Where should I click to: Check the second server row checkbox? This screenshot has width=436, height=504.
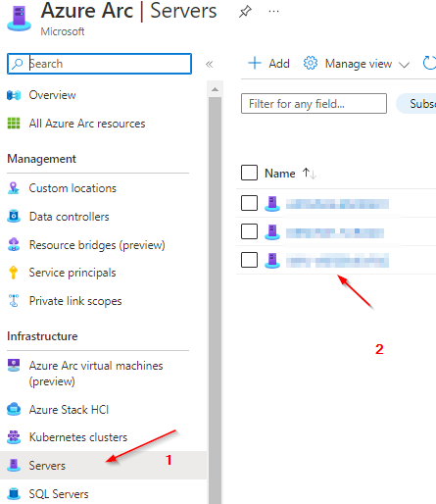click(x=249, y=231)
